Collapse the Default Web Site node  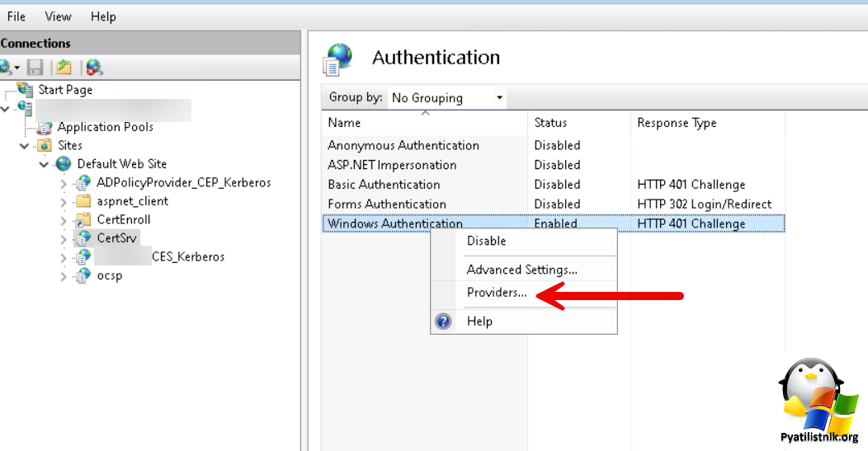point(43,164)
